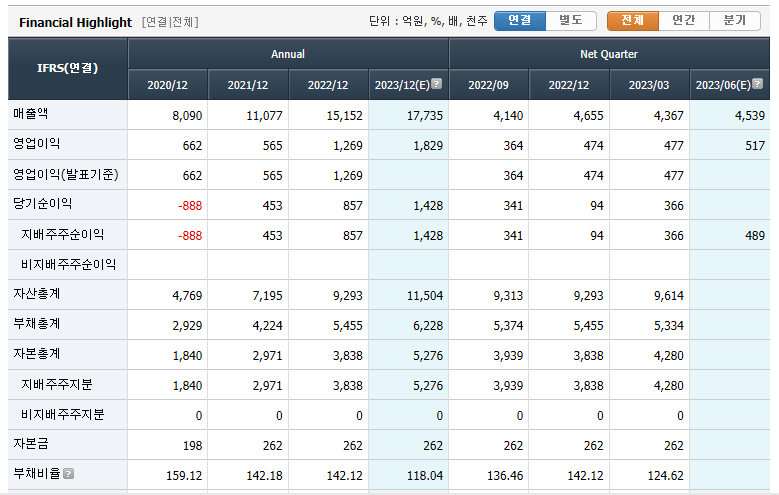The image size is (779, 495).
Task: Click the 517 quarterly operating profit estimate
Action: [x=755, y=146]
